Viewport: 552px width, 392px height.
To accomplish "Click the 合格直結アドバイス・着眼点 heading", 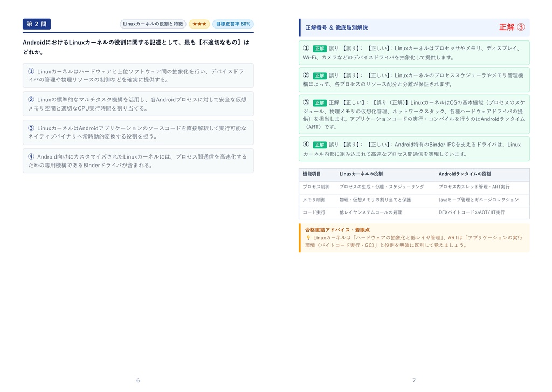I will 337,230.
